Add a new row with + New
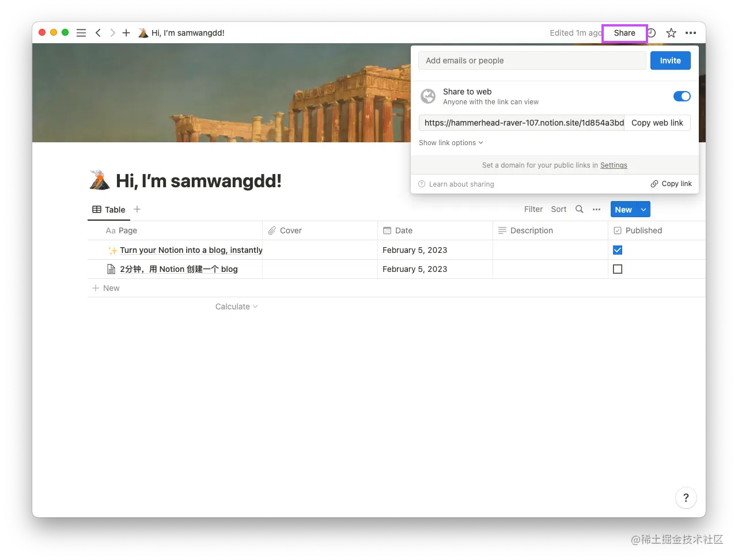This screenshot has width=738, height=560. pyautogui.click(x=106, y=288)
